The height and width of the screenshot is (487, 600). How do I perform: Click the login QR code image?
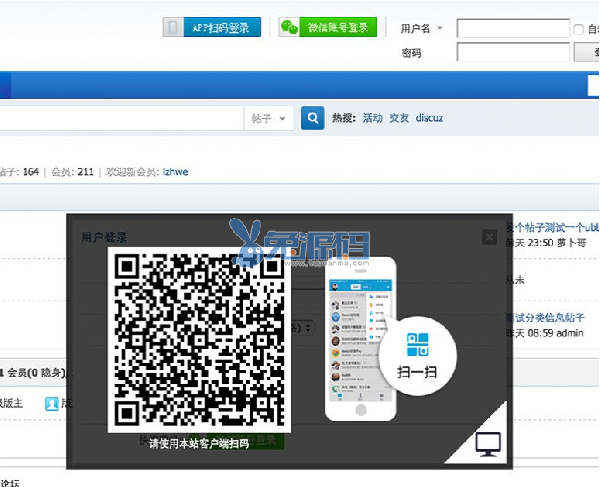click(199, 340)
